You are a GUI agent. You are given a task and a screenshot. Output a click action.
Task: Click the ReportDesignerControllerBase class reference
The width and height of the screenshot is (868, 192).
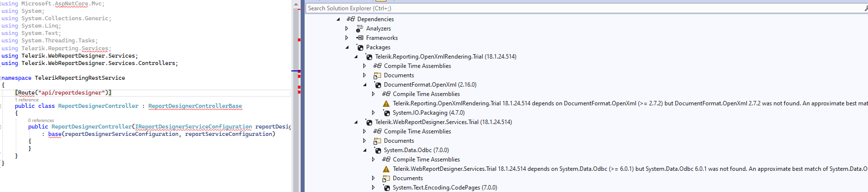click(195, 106)
